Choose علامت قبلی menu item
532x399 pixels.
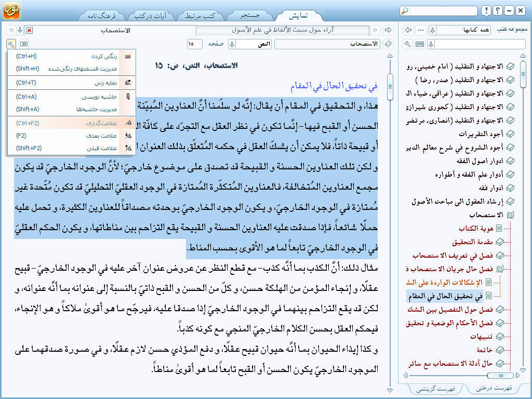click(x=72, y=148)
